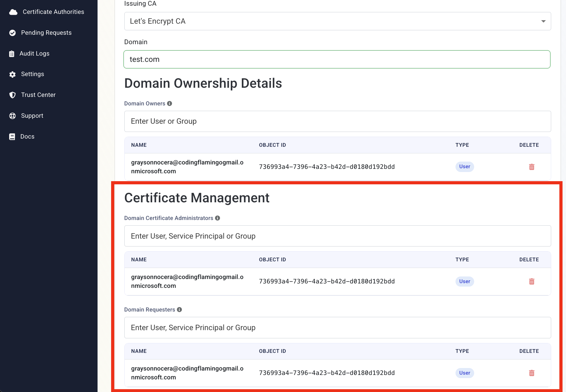This screenshot has width=566, height=392.
Task: Click graysonnocera email in Certificate Administrators table
Action: click(x=187, y=281)
